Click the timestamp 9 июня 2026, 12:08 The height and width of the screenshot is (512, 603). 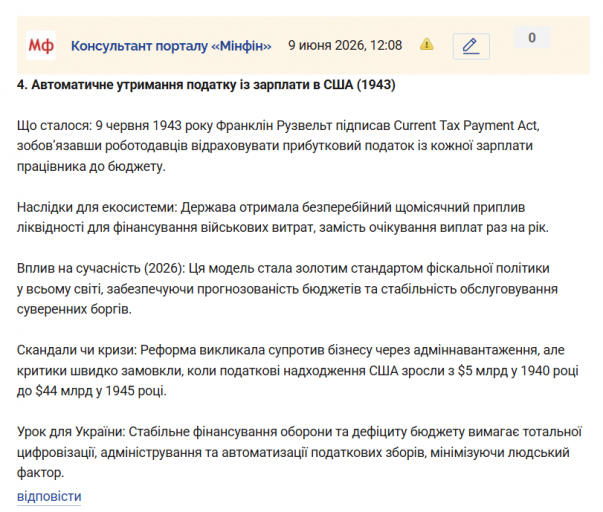[x=345, y=45]
